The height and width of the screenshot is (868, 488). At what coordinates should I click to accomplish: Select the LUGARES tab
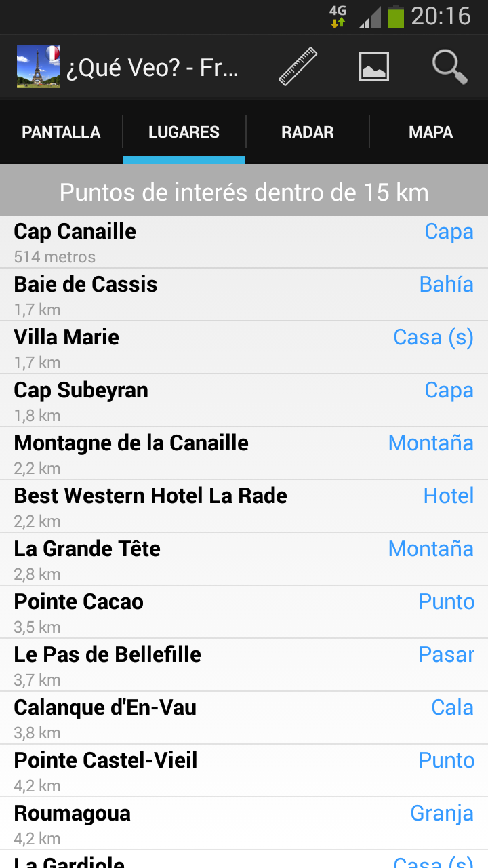(x=184, y=132)
